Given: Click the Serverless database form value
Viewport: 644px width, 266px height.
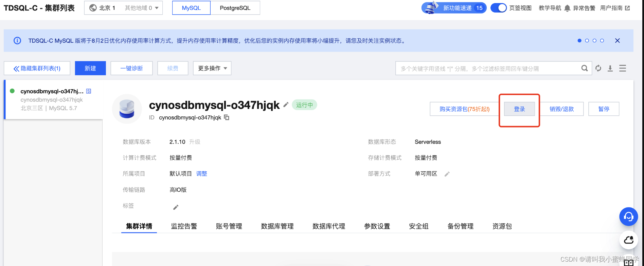Looking at the screenshot, I should tap(428, 142).
